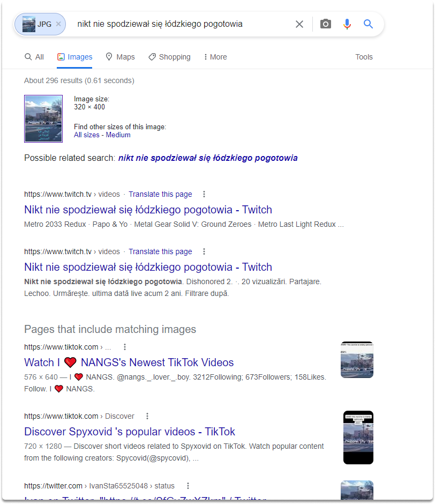Click the twitter.com IvanSta65525048 URL text

(99, 486)
